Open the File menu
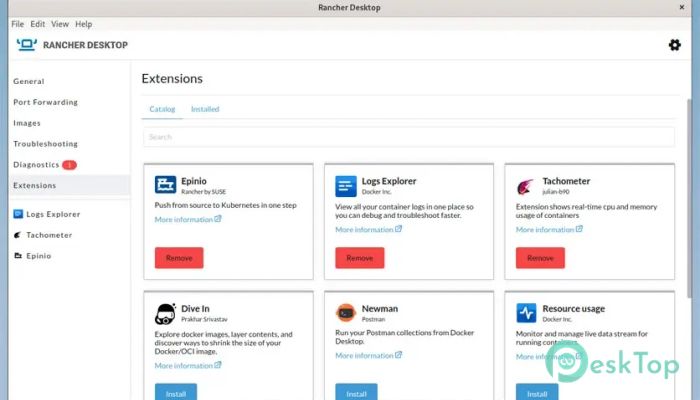 tap(17, 24)
